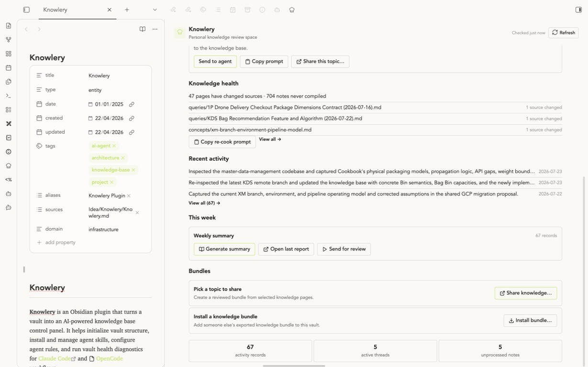Open the calendar check pane tab icon
Screen dimensions: 588x367
click(x=233, y=10)
